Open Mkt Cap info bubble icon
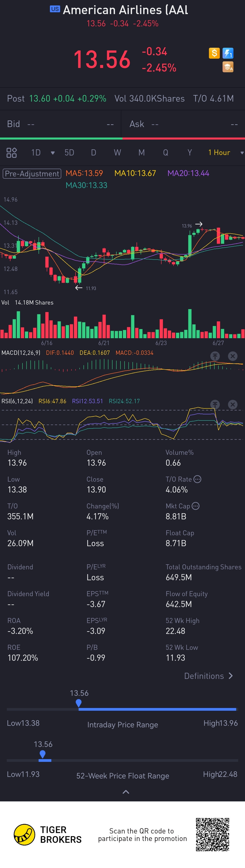This screenshot has height=868, width=245. click(x=196, y=506)
